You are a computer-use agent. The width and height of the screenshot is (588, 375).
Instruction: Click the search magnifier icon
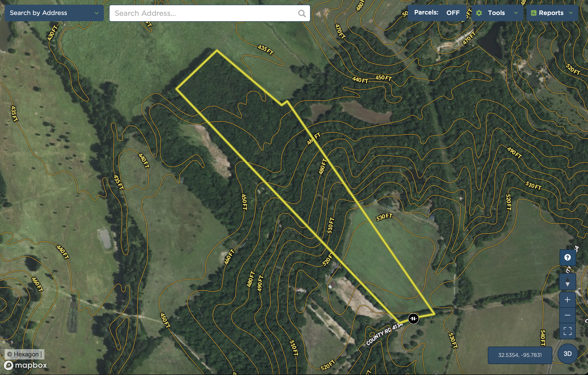point(301,13)
